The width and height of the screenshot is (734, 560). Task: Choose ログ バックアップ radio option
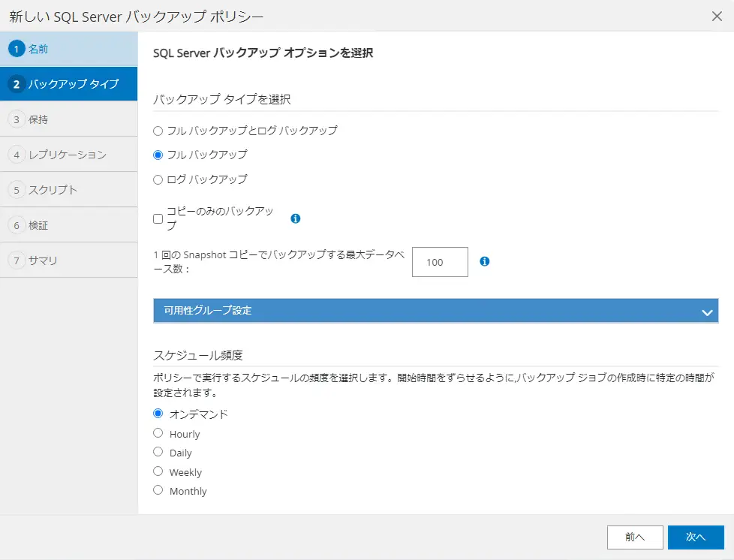click(158, 180)
